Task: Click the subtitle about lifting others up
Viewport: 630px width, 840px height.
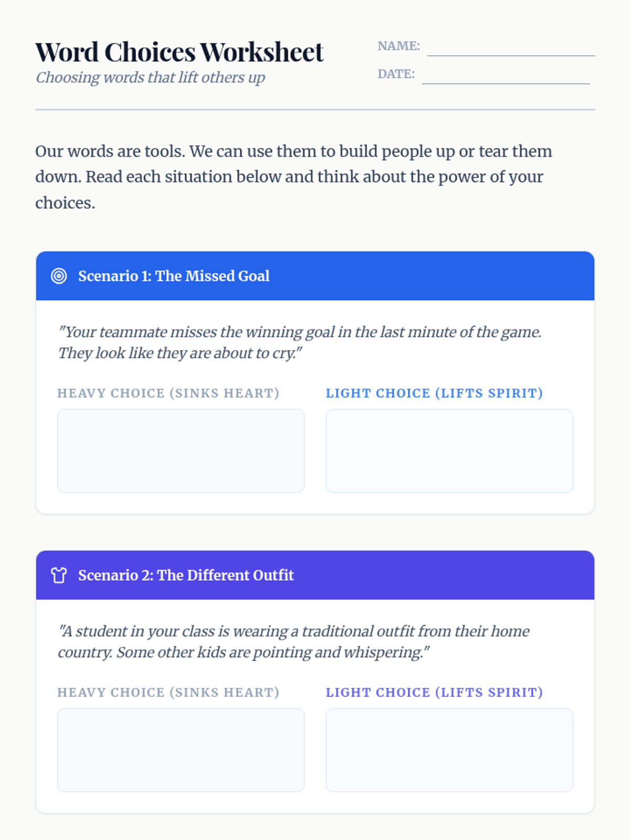Action: [x=150, y=78]
